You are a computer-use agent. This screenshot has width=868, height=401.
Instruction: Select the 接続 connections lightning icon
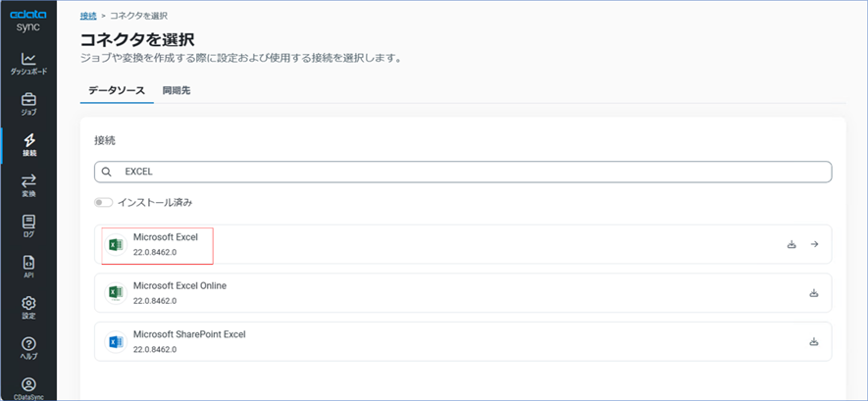[28, 140]
